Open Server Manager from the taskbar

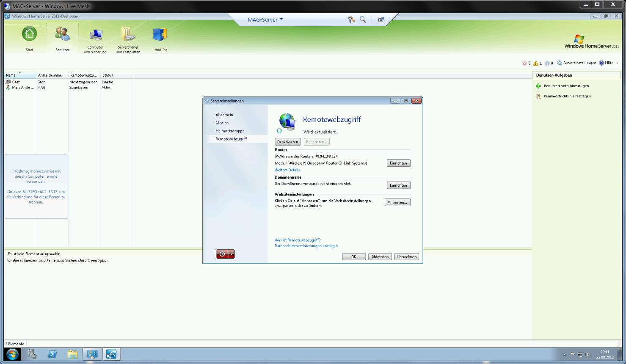(33, 354)
